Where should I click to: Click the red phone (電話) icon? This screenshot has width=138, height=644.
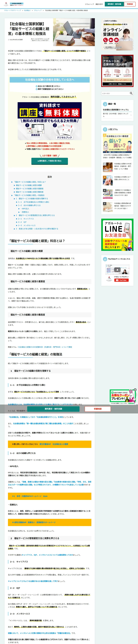pos(105,40)
